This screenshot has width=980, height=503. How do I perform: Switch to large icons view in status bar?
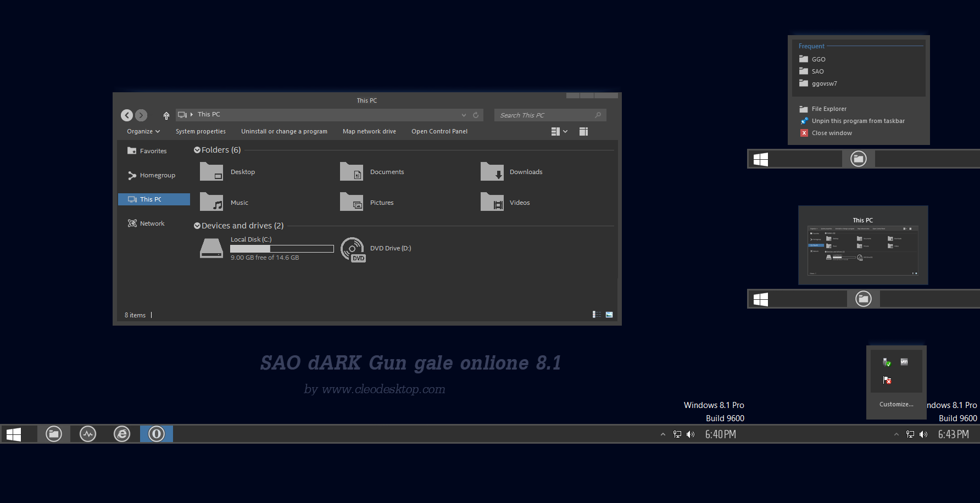click(609, 315)
